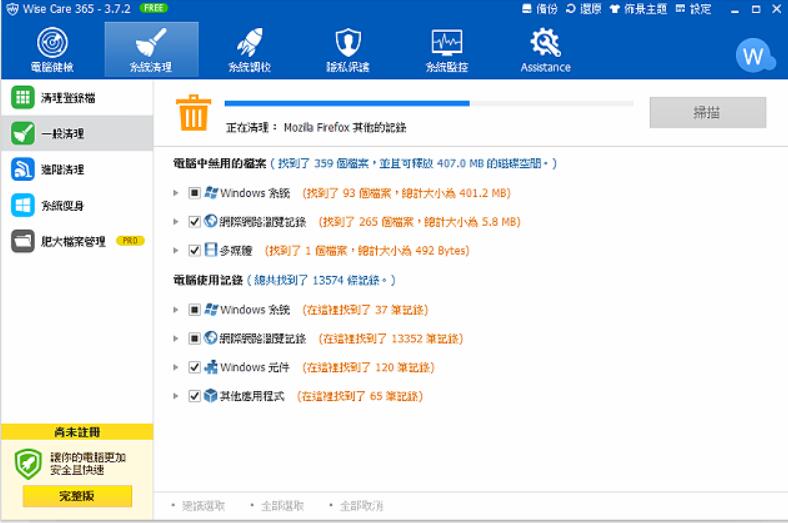Click the yellow PRO badge
The width and height of the screenshot is (788, 523).
click(130, 241)
